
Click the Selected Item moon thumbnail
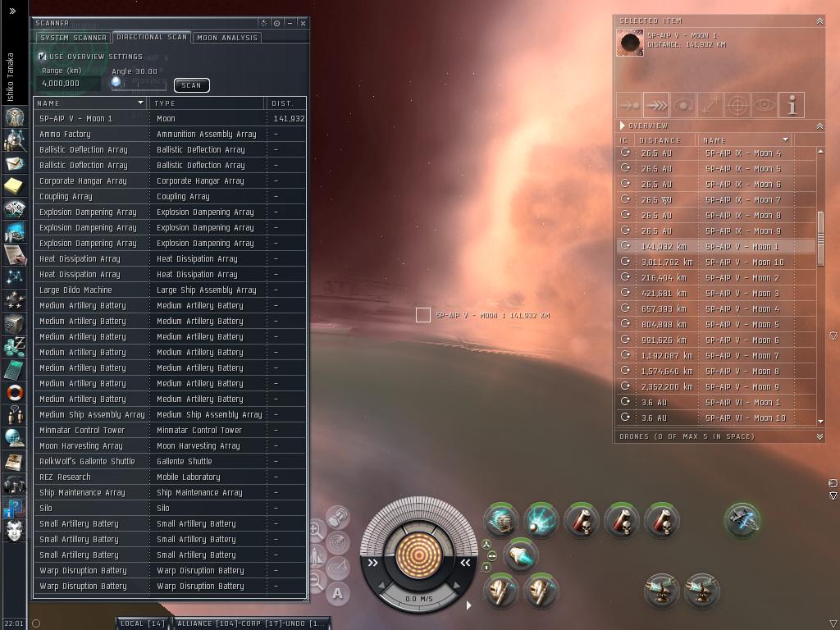click(x=630, y=43)
